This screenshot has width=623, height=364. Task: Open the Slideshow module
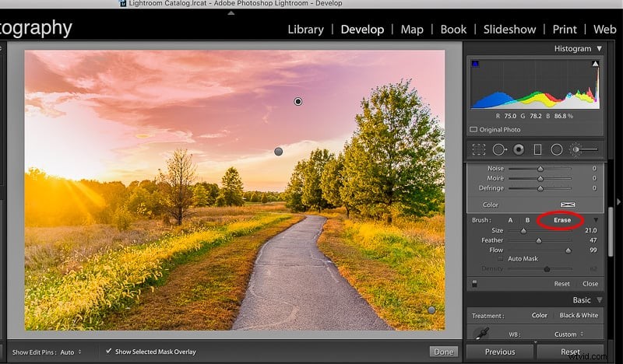[x=509, y=30]
